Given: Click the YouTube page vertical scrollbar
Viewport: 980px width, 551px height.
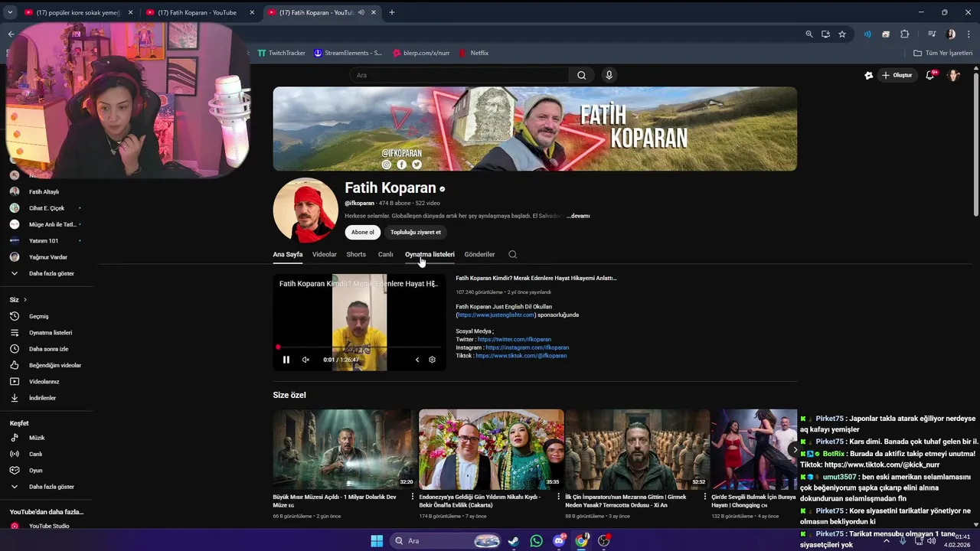Looking at the screenshot, I should pyautogui.click(x=975, y=145).
